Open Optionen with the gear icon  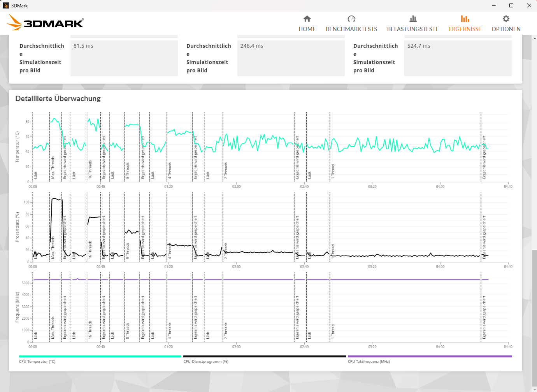505,19
